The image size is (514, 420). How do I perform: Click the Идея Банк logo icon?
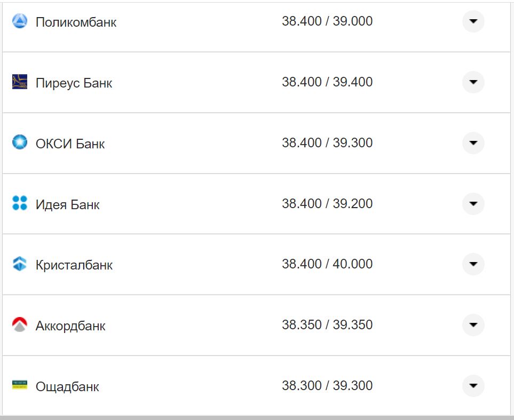pos(20,203)
